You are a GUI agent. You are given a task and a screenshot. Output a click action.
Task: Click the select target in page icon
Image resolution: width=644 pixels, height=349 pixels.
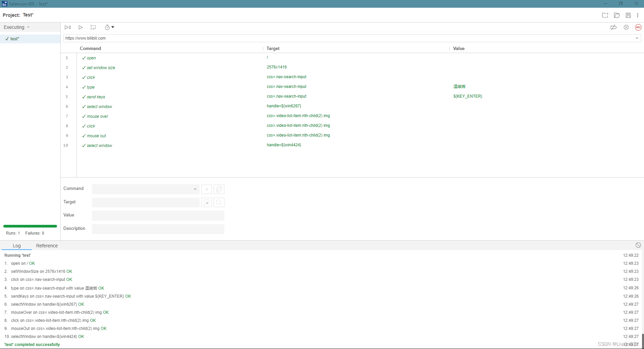point(207,202)
